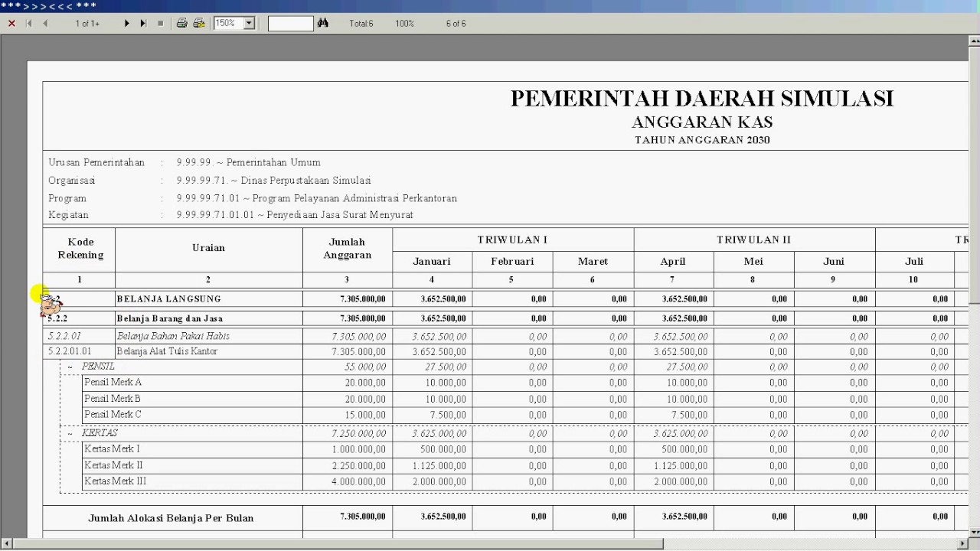Image resolution: width=980 pixels, height=551 pixels.
Task: Click the vertical scrollbar up arrow
Action: pos(974,41)
